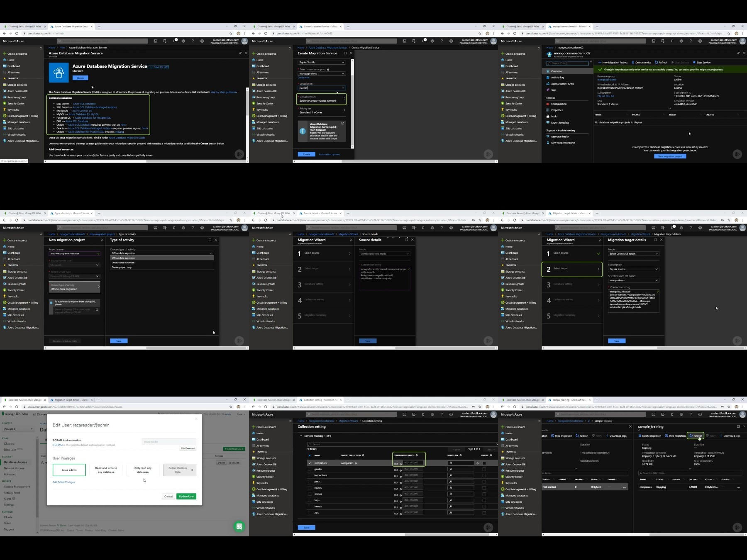
Task: Open the reza-ps-demo Cosmos DB name dropdown
Action: click(x=633, y=280)
